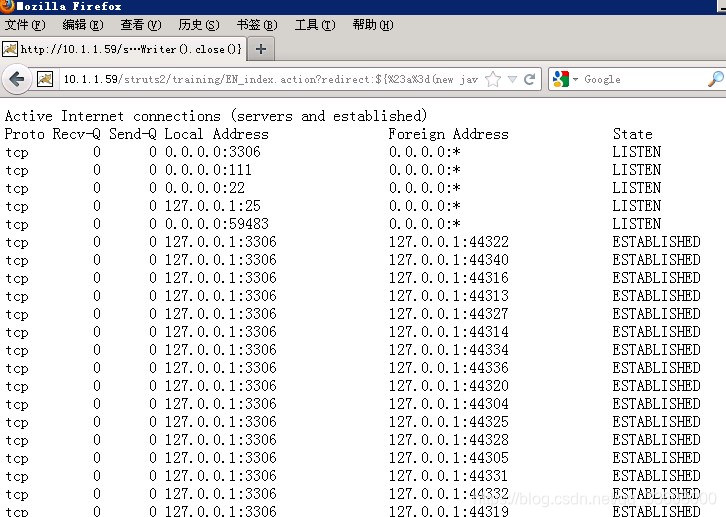Click the search magnifier icon
Screen dimensions: 726x517
pyautogui.click(x=716, y=79)
